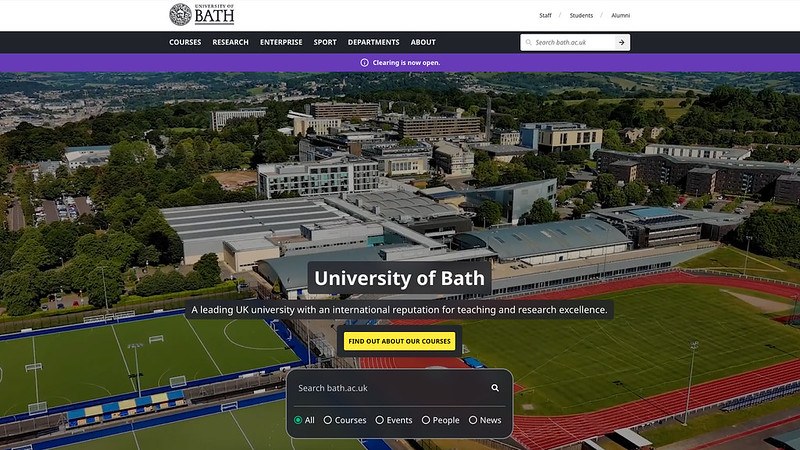
Task: Click the search magnifier in hero search panel
Action: tap(495, 388)
